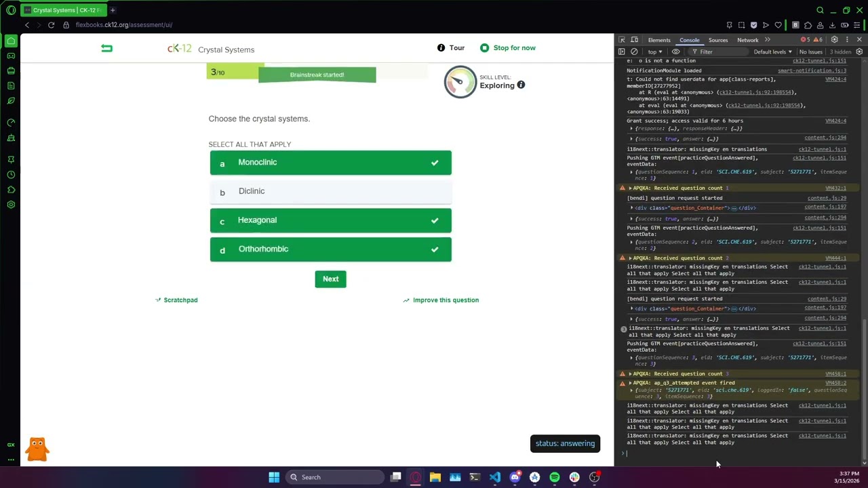Viewport: 868px width, 488px height.
Task: Expand questionSequence: 2 event data object
Action: 631,242
